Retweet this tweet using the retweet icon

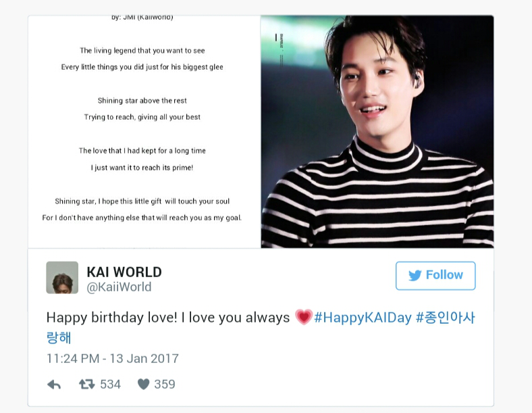click(87, 385)
